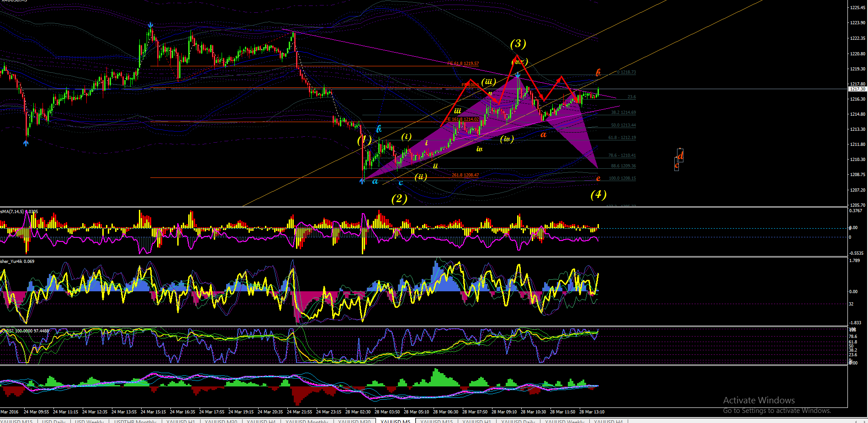This screenshot has height=423, width=868.
Task: Select the blue wave label b
Action: [x=379, y=129]
